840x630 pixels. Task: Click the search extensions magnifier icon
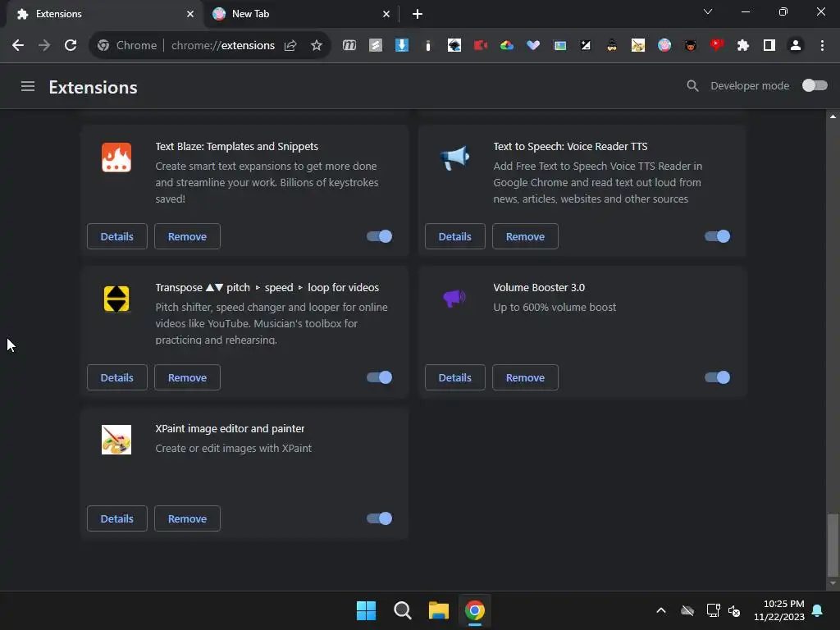click(692, 85)
